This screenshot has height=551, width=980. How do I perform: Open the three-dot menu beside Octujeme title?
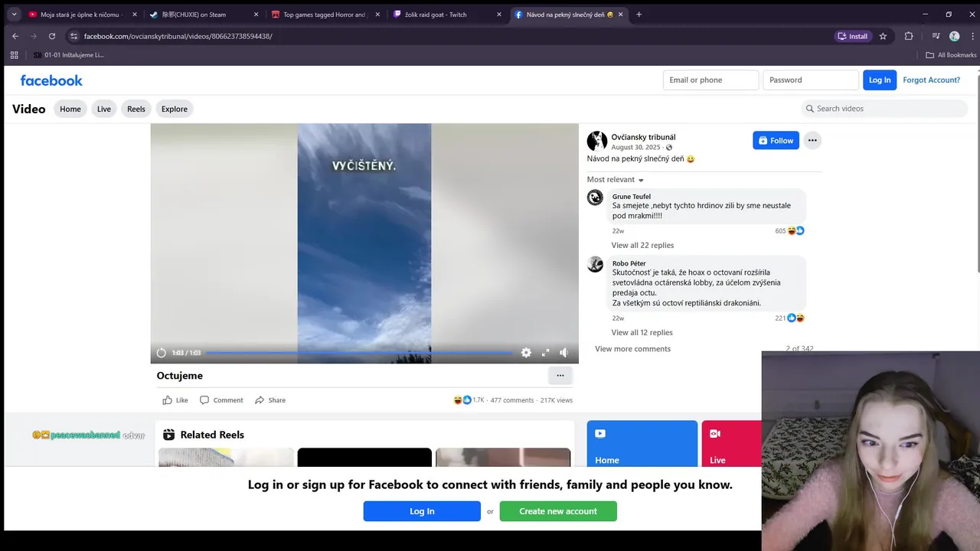(560, 376)
